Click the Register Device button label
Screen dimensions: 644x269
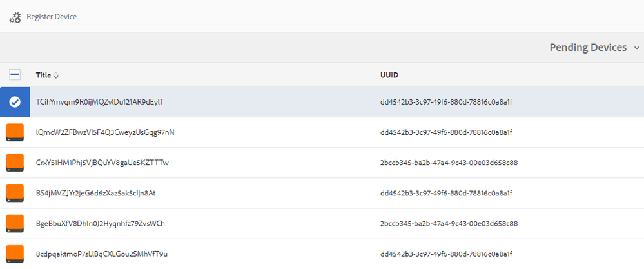[x=52, y=17]
